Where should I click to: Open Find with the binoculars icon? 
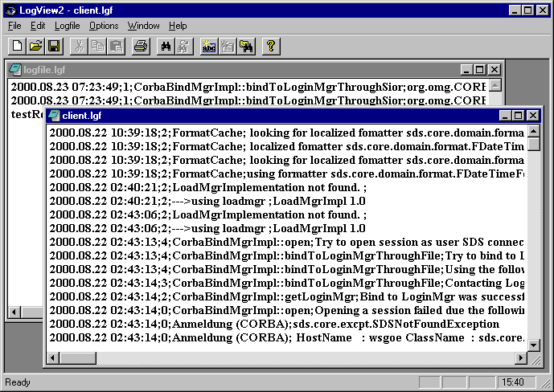click(166, 47)
